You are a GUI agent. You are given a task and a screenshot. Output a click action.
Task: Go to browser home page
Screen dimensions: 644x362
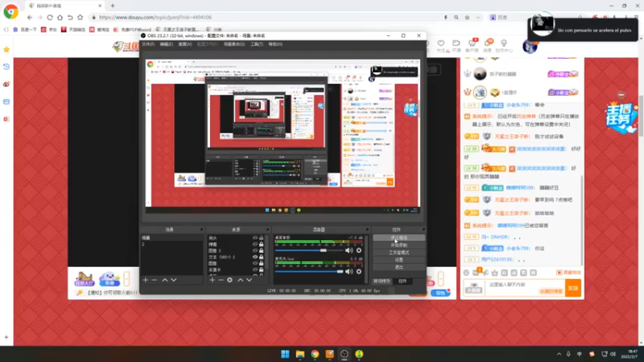(60, 17)
